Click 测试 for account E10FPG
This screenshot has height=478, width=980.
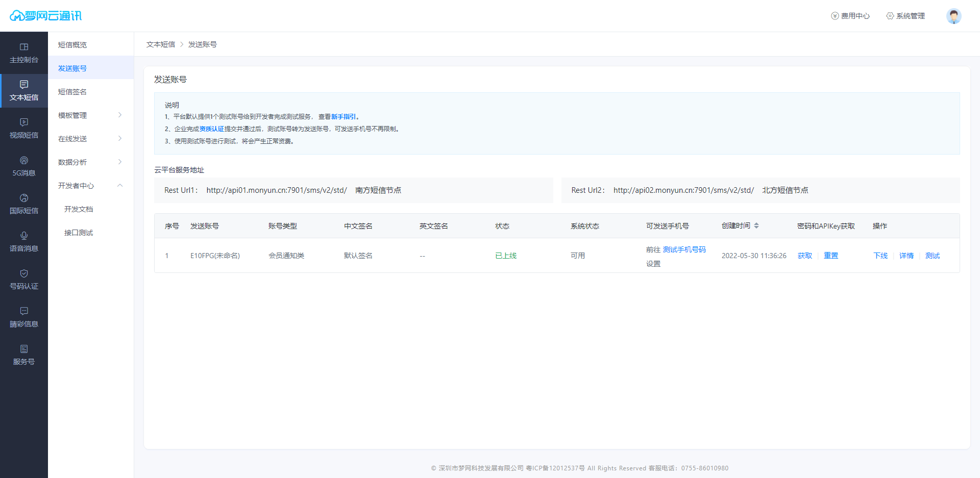click(x=933, y=256)
